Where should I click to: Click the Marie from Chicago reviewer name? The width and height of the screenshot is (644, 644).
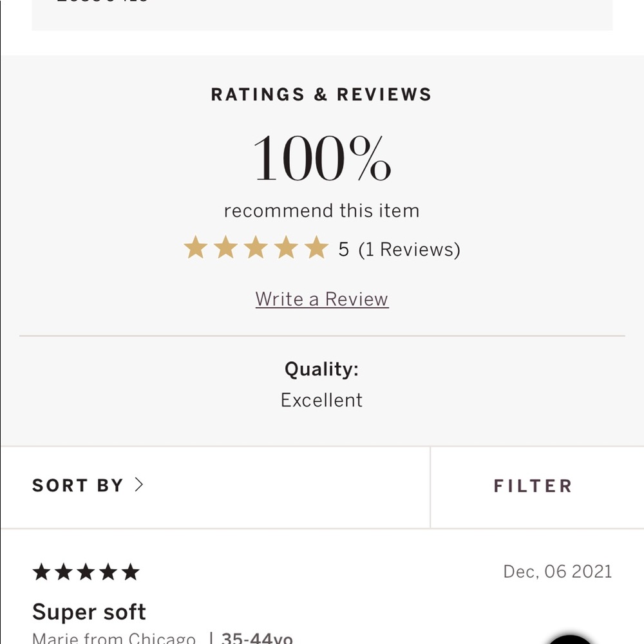coord(114,638)
